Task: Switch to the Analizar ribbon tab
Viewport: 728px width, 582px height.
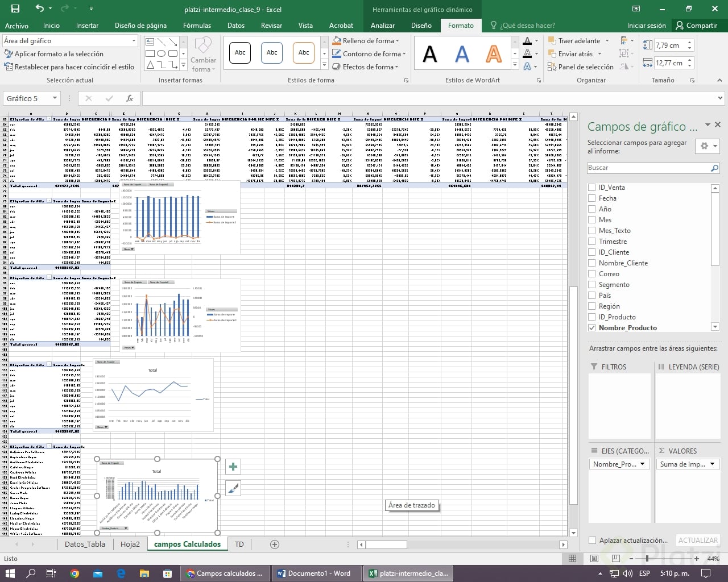Action: (383, 26)
